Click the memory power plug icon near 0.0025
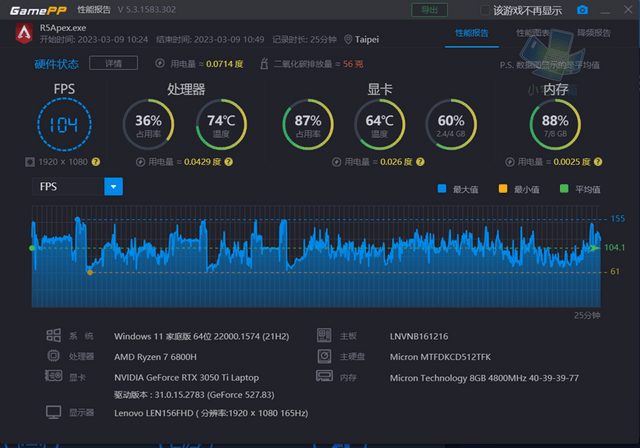Screen dimensions: 640x448 510,162
